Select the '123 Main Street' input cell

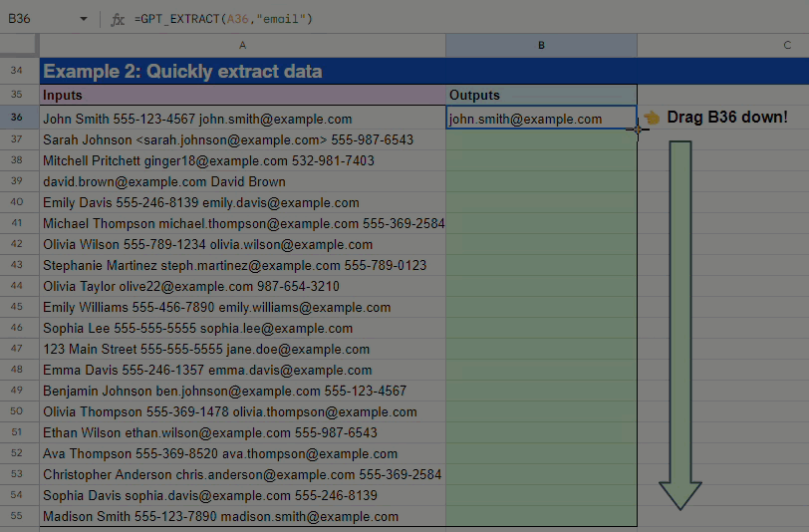242,349
